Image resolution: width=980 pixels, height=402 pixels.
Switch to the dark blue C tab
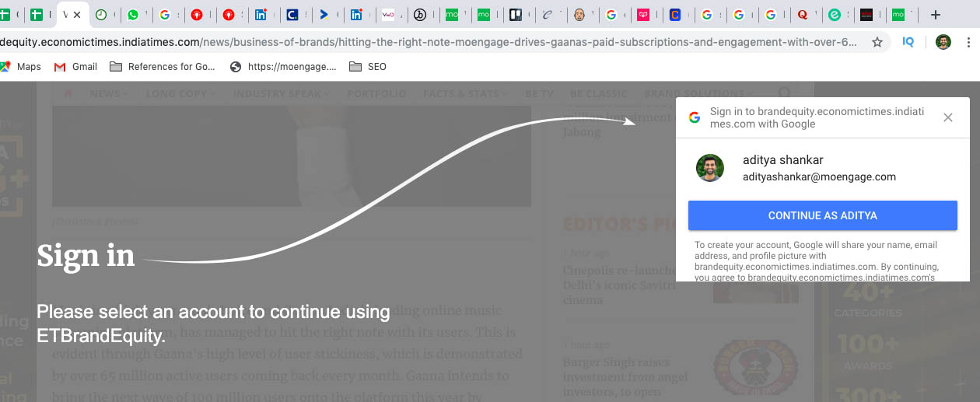[x=292, y=15]
